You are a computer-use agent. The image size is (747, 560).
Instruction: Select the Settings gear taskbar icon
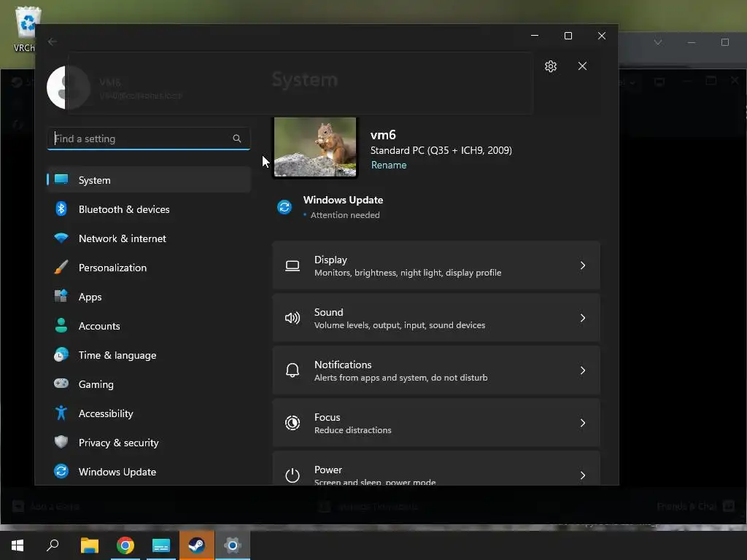tap(233, 545)
